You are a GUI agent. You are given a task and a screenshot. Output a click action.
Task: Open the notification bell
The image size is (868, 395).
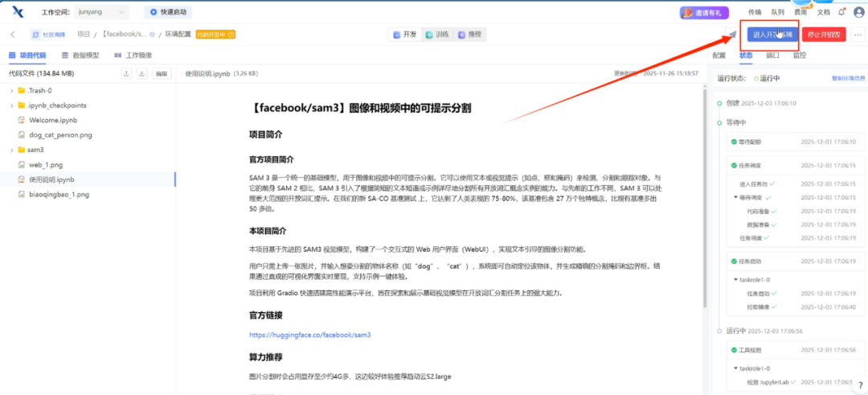841,11
